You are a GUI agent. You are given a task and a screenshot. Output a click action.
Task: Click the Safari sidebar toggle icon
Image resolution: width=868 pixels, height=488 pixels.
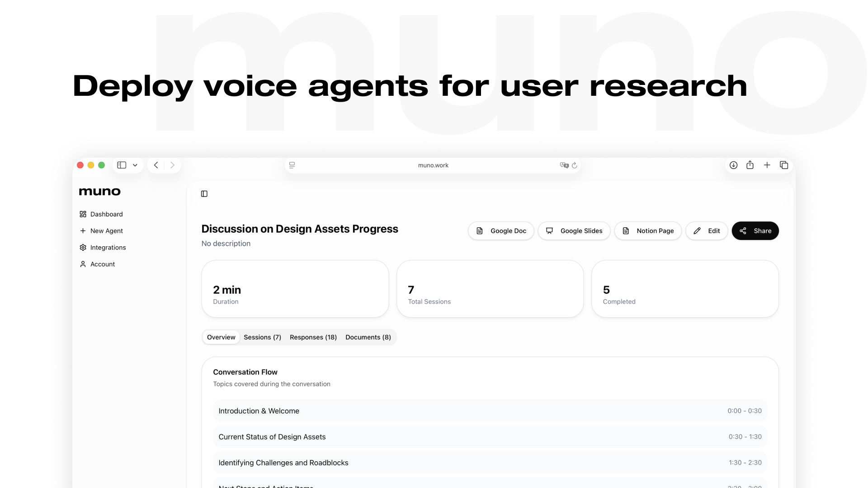pos(122,165)
